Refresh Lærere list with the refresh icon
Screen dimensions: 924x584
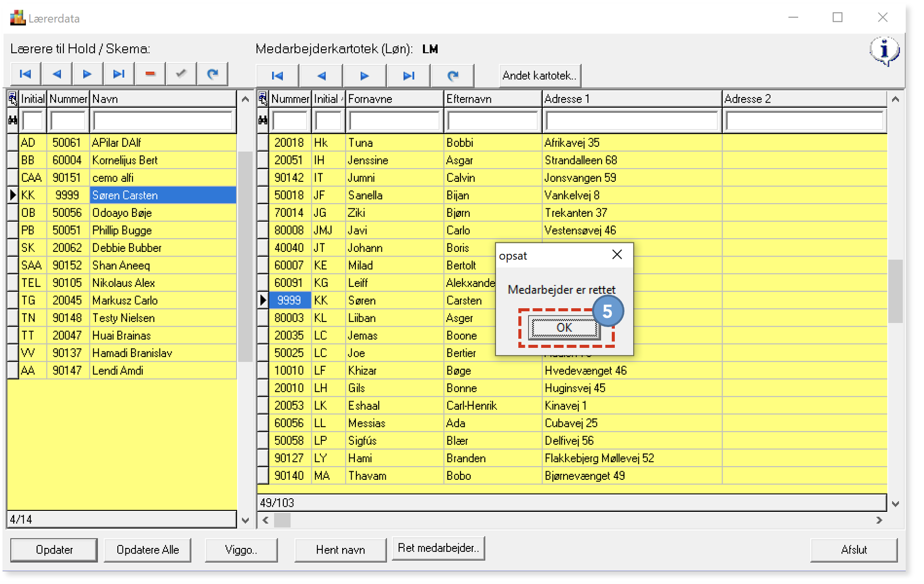pyautogui.click(x=212, y=74)
